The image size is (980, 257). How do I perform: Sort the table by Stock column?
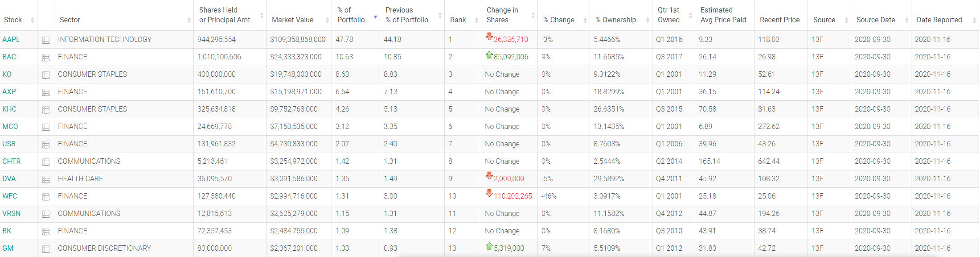(x=13, y=20)
